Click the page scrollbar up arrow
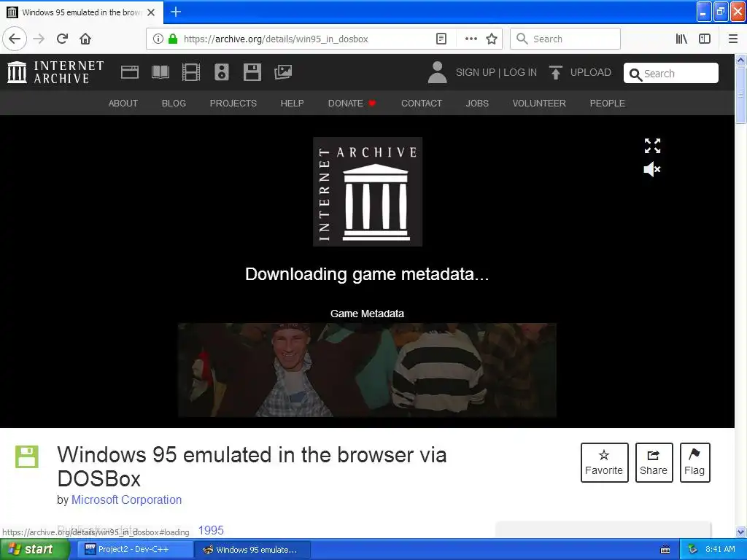Image resolution: width=747 pixels, height=560 pixels. [740, 60]
